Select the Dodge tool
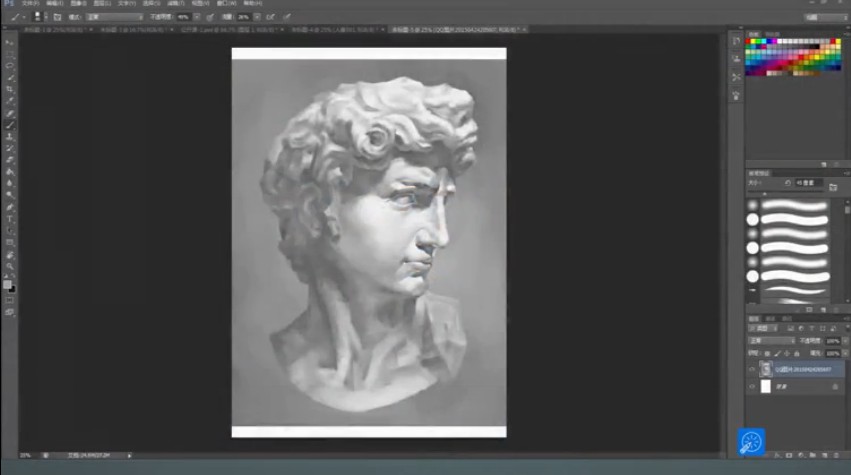This screenshot has width=851, height=475. click(x=10, y=195)
